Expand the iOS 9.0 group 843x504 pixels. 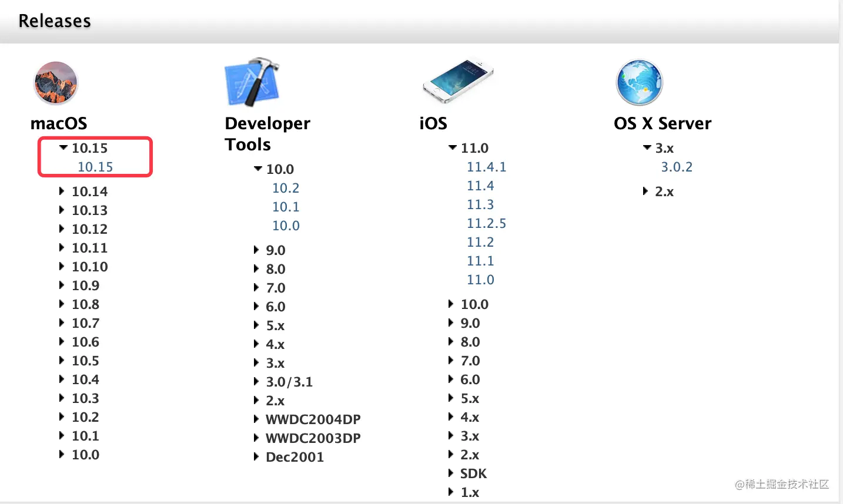(x=451, y=322)
